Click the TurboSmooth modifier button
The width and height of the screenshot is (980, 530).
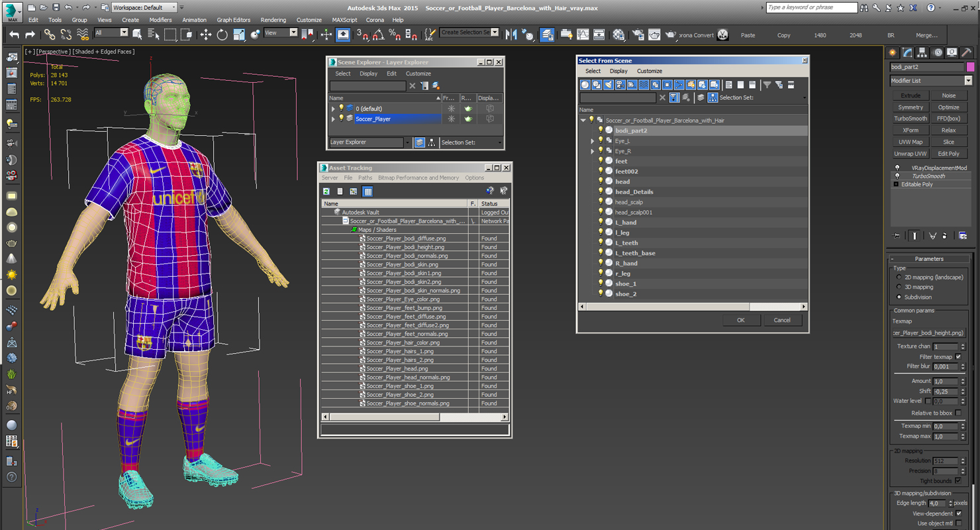(x=910, y=119)
